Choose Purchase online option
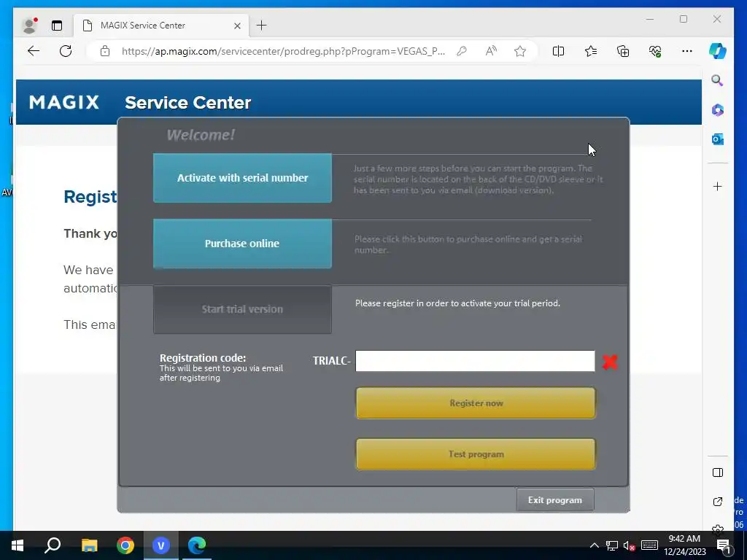Image resolution: width=747 pixels, height=560 pixels. click(242, 244)
